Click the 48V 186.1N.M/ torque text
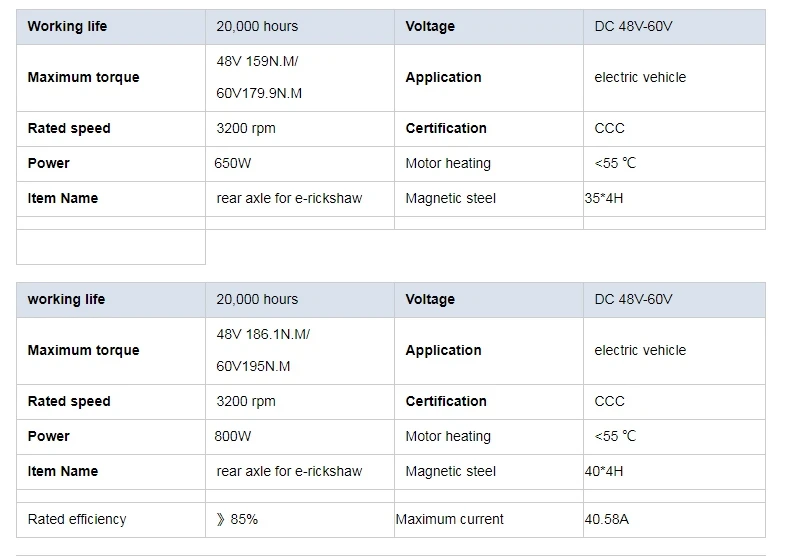The width and height of the screenshot is (800, 556). pos(263,334)
